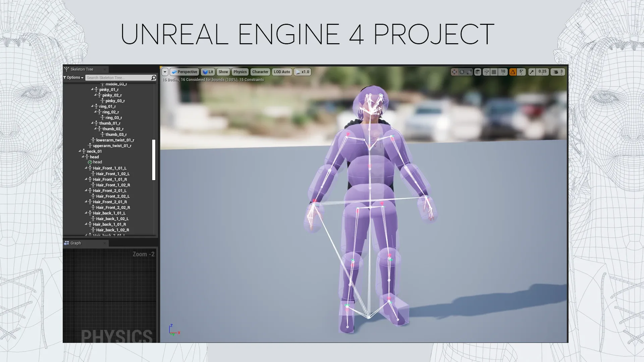
Task: Click the Skeleton Tree scrollbar thumb
Action: click(x=154, y=160)
